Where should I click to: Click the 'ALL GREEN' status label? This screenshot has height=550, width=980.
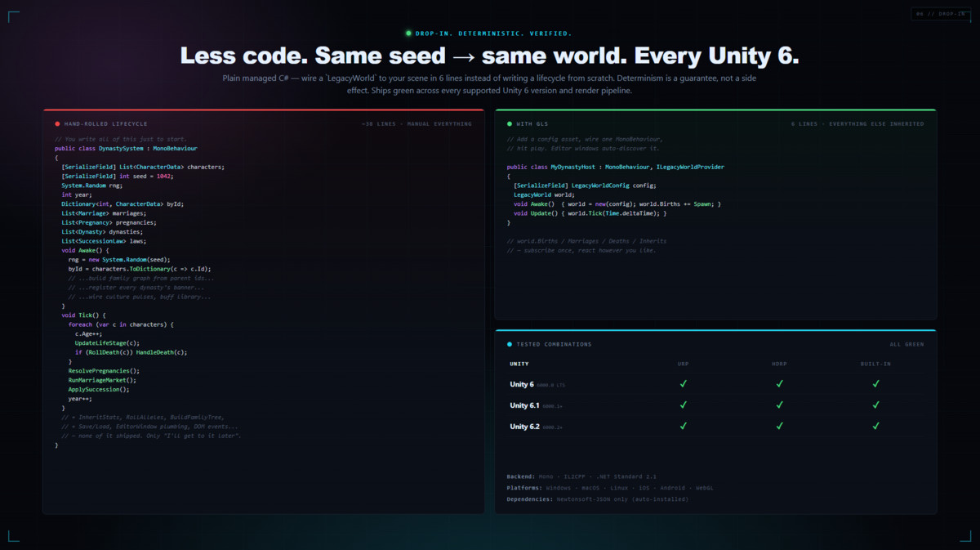(907, 344)
